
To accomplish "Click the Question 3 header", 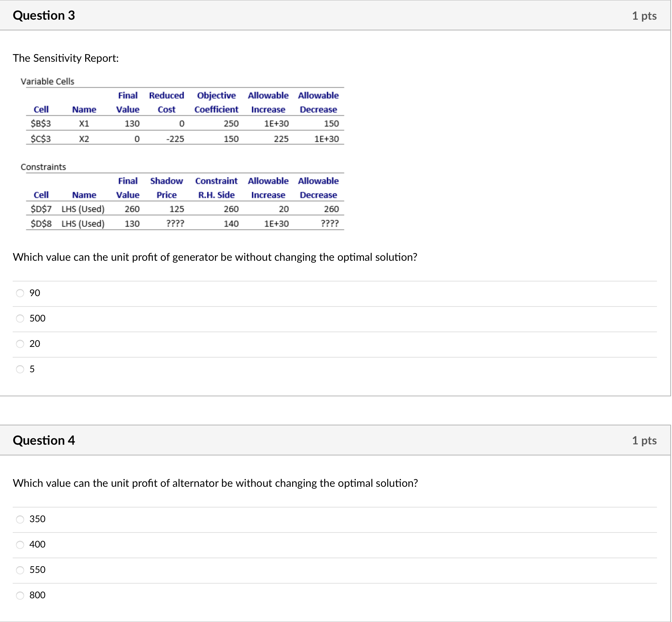I will (44, 15).
